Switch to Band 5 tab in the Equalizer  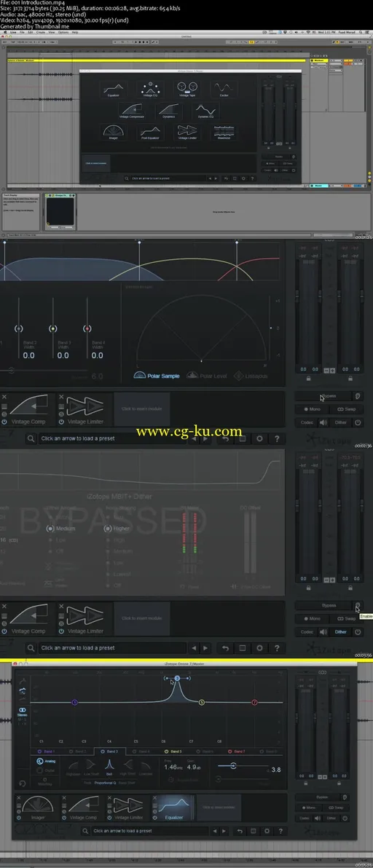pyautogui.click(x=173, y=751)
